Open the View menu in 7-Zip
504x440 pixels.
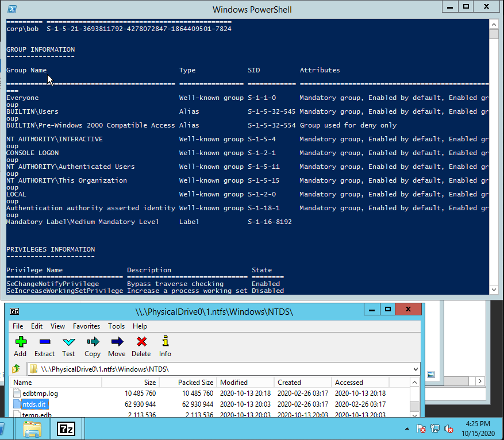(x=57, y=326)
